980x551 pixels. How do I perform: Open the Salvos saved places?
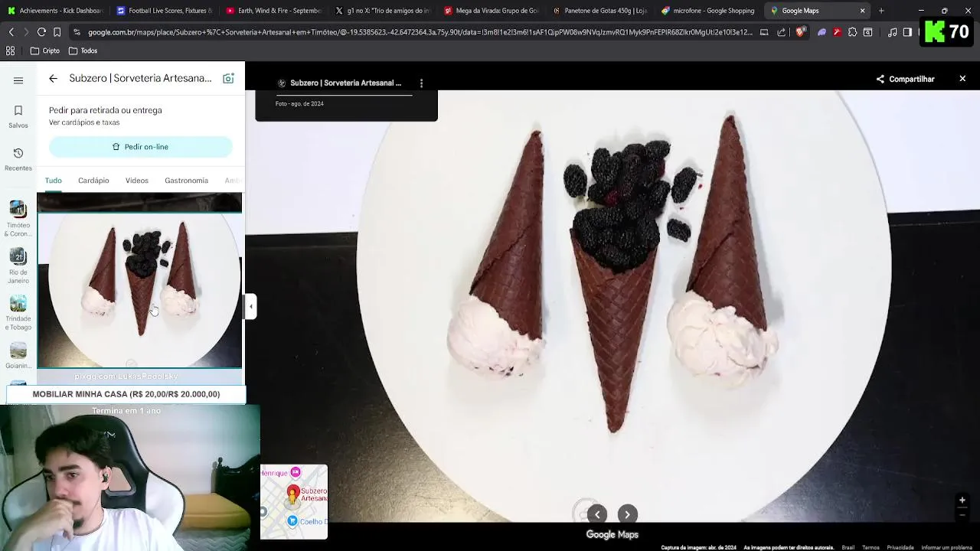18,116
